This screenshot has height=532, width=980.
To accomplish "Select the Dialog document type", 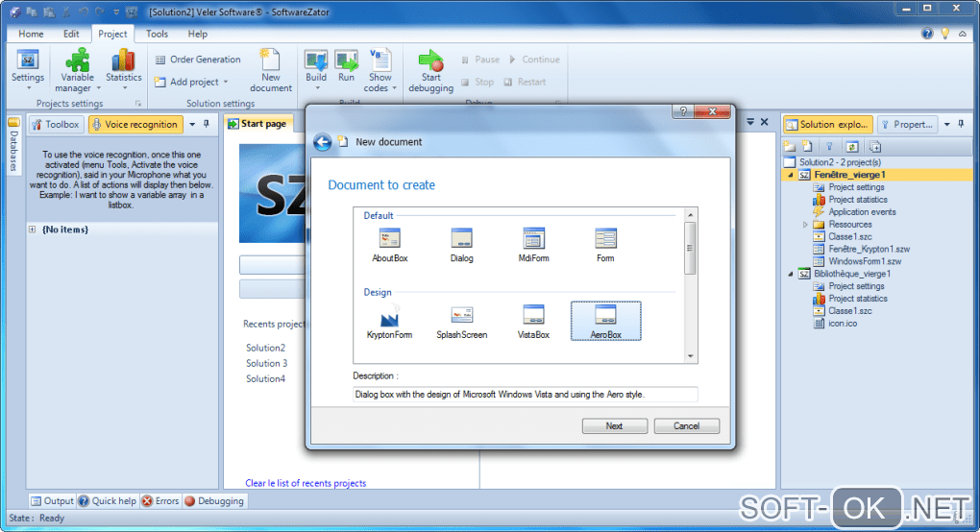I will coord(462,245).
